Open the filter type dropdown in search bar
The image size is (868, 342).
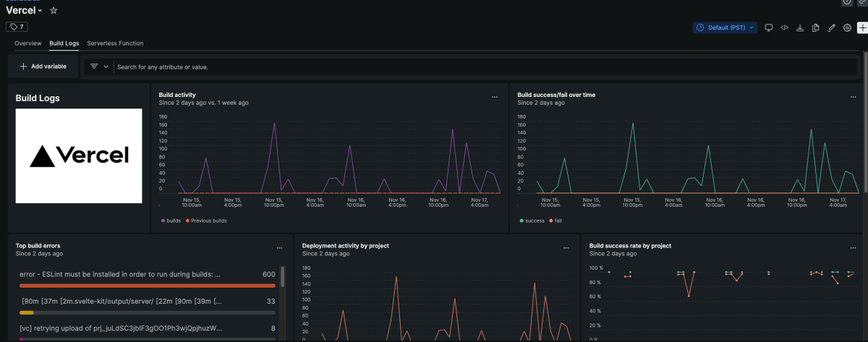99,67
